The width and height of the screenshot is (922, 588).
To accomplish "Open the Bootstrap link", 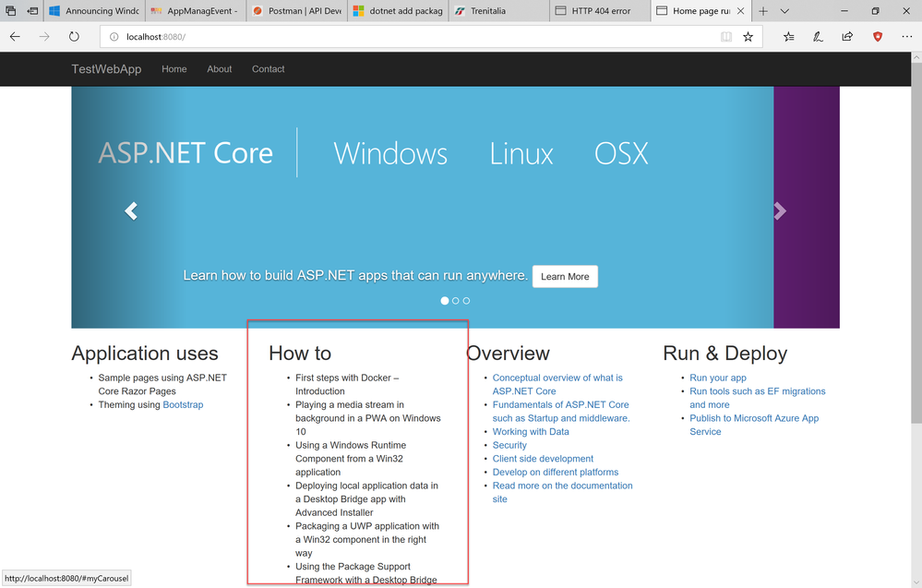I will point(183,404).
